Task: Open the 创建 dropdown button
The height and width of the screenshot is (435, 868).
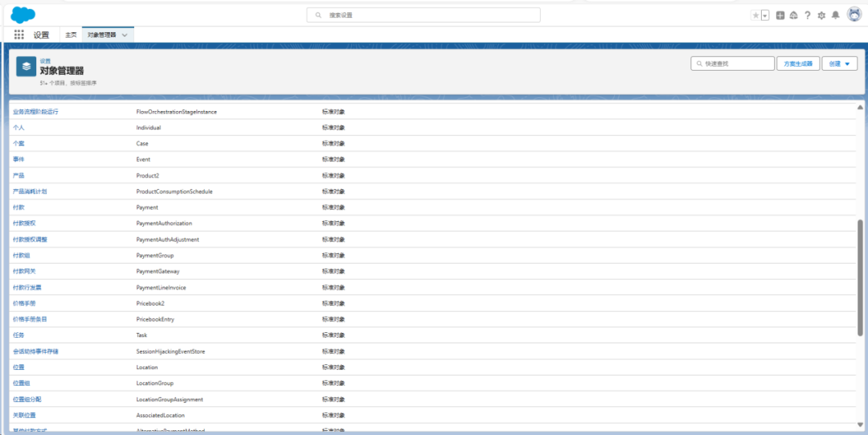Action: tap(839, 64)
